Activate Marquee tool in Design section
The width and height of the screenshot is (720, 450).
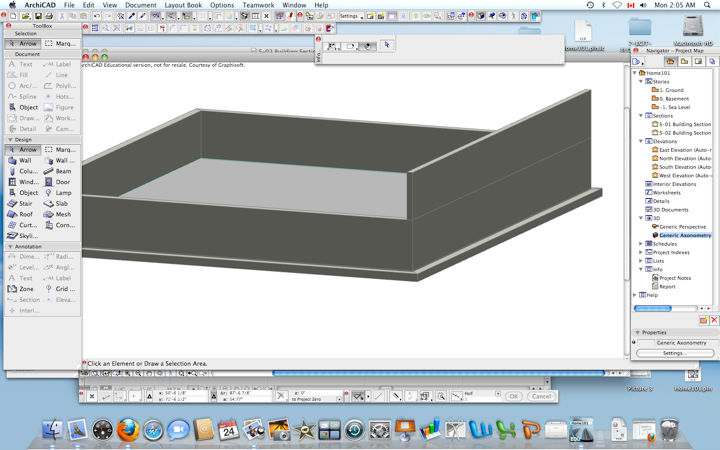coord(61,150)
